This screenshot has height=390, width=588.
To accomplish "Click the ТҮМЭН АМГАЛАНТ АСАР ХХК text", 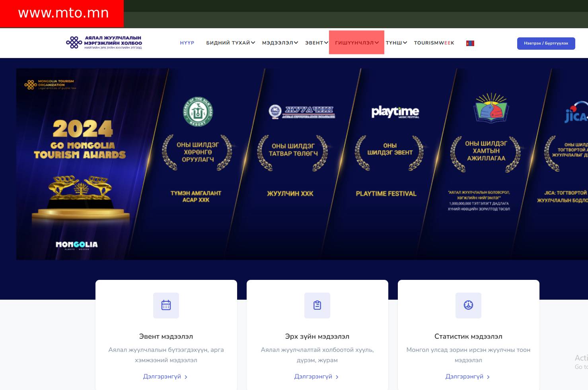I will click(x=196, y=196).
